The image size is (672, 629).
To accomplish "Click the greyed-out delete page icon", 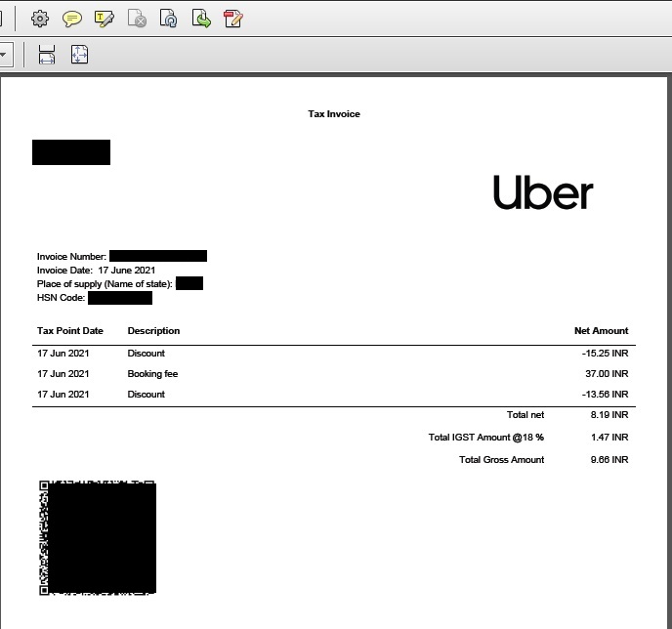I will click(x=137, y=19).
